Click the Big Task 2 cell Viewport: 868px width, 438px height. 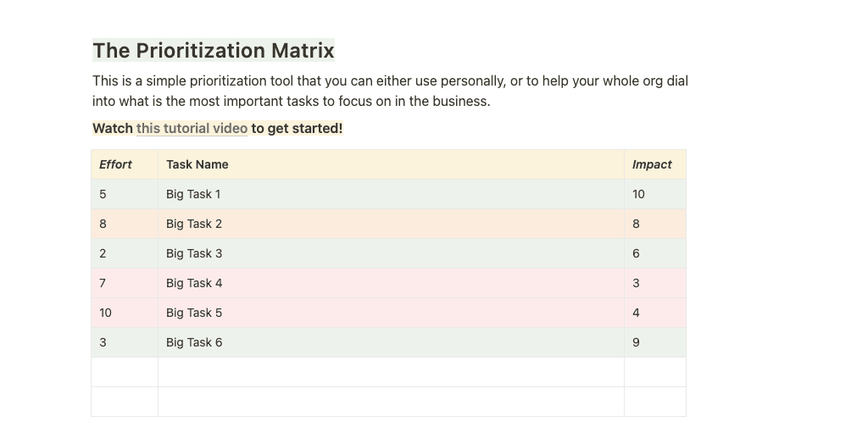pyautogui.click(x=194, y=224)
